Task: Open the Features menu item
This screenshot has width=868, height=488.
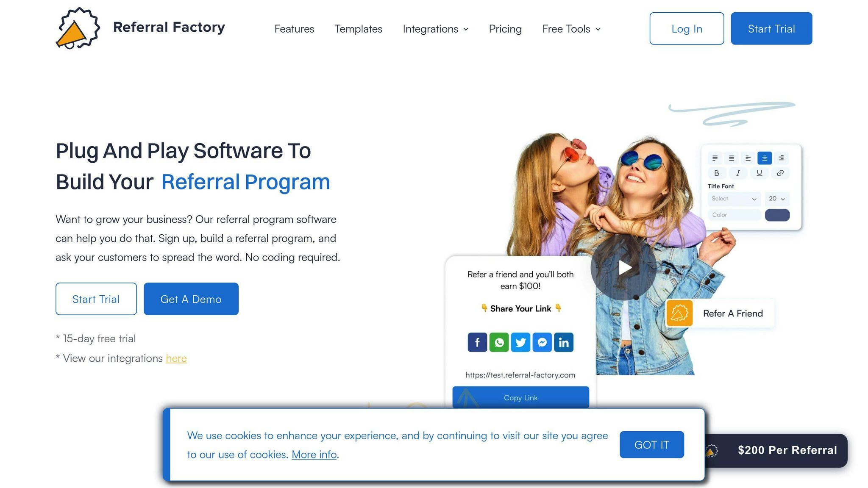Action: 294,29
